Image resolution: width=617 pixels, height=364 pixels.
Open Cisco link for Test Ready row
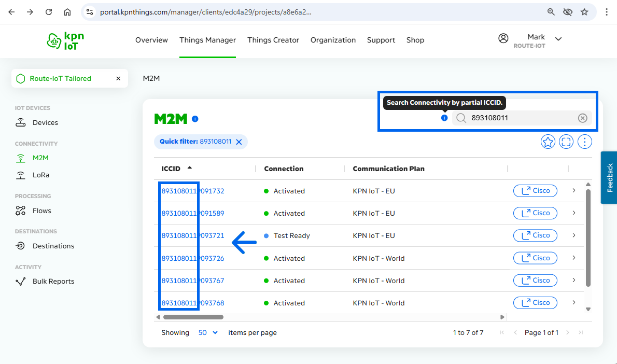[535, 235]
